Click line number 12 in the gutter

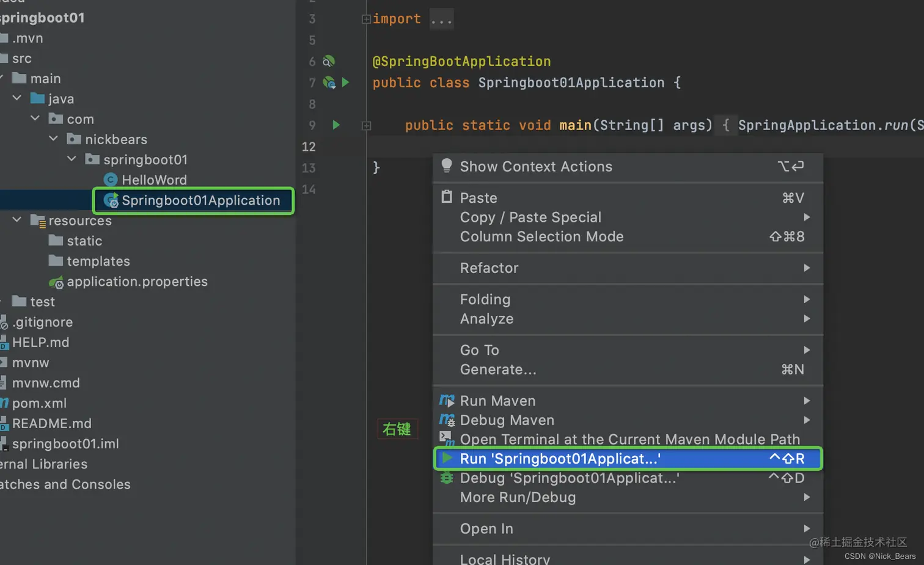(x=309, y=147)
